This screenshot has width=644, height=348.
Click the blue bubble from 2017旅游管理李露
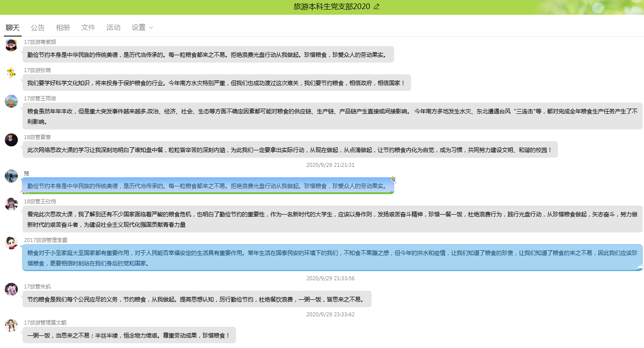coord(332,258)
